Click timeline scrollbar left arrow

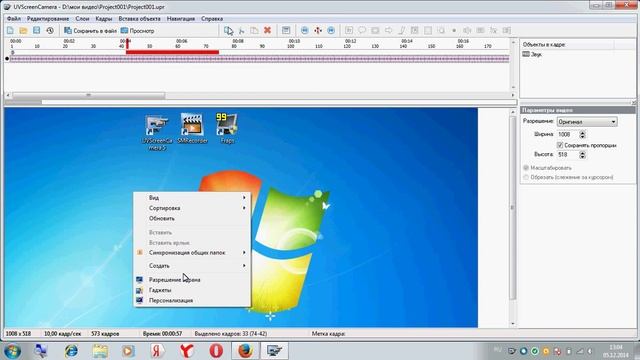pyautogui.click(x=8, y=95)
